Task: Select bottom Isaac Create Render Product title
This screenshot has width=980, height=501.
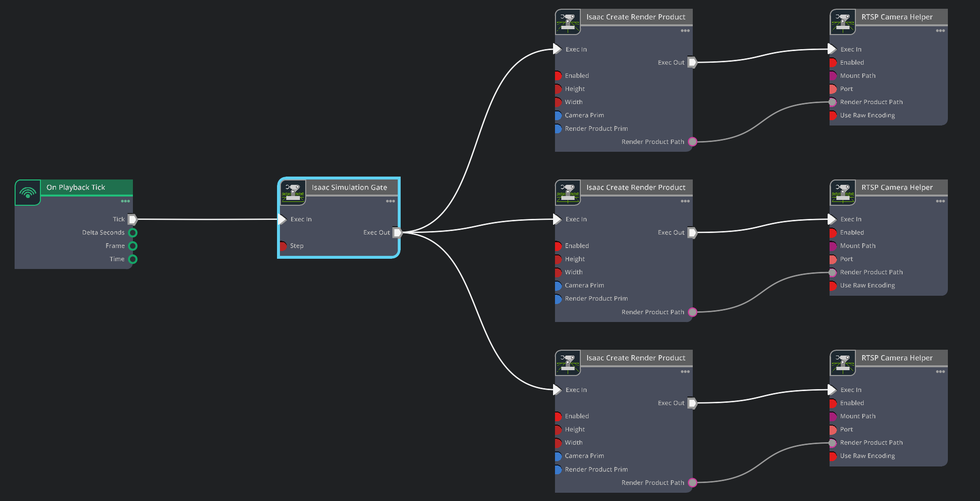Action: pyautogui.click(x=636, y=358)
